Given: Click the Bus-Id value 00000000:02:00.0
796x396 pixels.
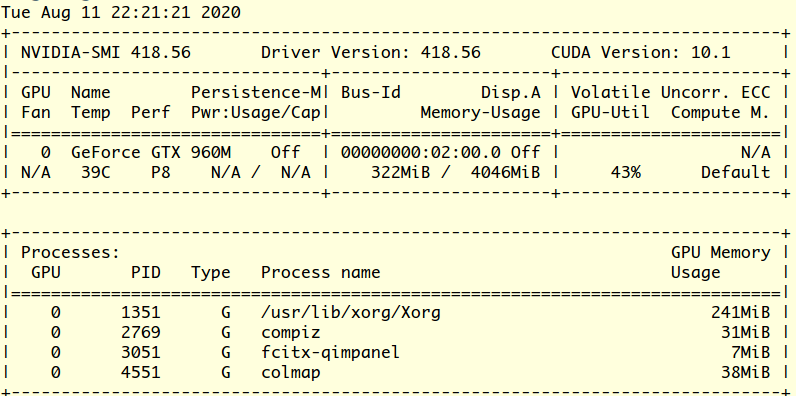Looking at the screenshot, I should pyautogui.click(x=421, y=152).
